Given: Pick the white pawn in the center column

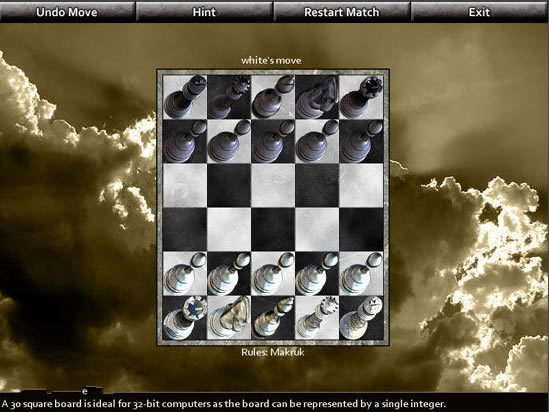Looking at the screenshot, I should click(273, 273).
